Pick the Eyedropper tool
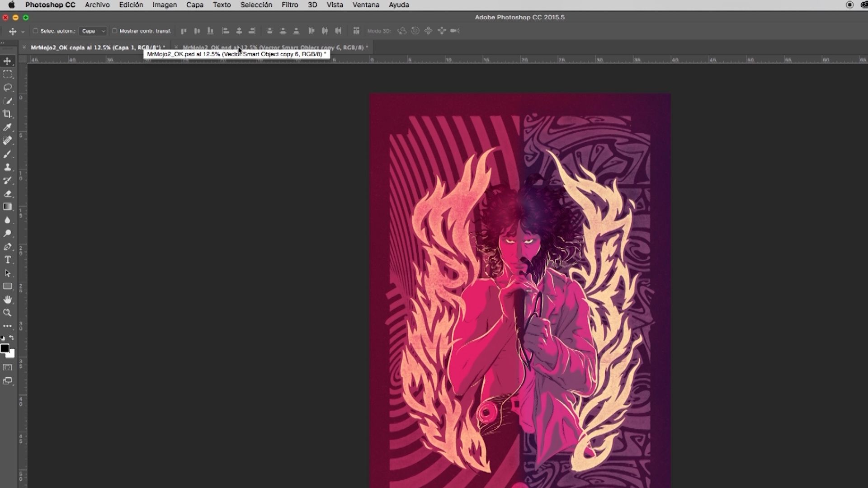 pos(8,127)
